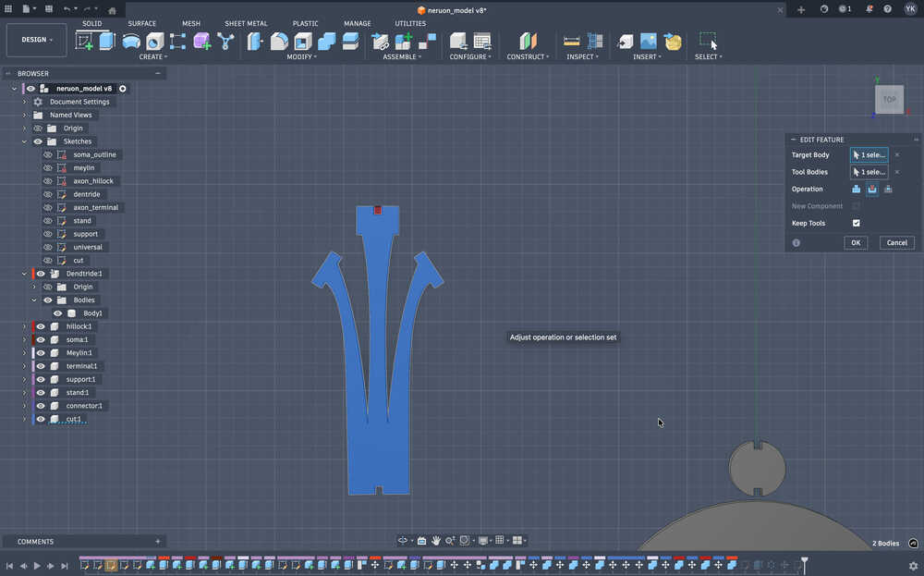924x576 pixels.
Task: Click the Help question mark icon
Action: [887, 9]
